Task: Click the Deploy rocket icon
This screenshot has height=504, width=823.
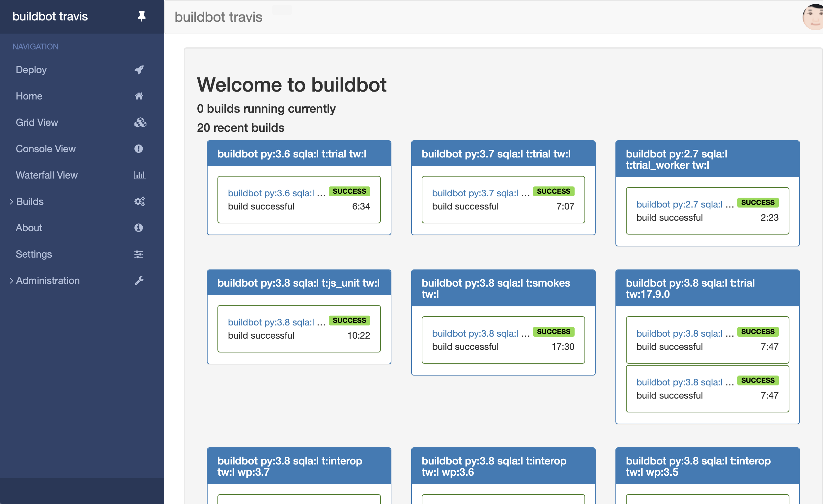Action: pyautogui.click(x=139, y=70)
